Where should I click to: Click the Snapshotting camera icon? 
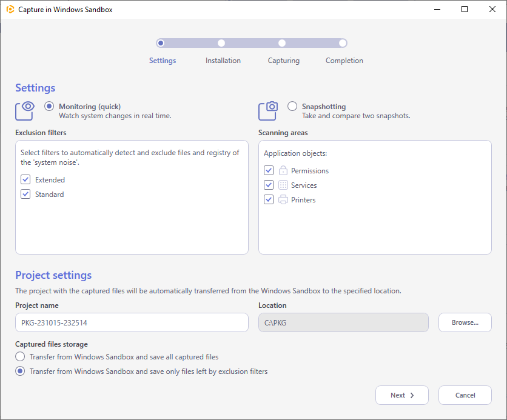[267, 111]
